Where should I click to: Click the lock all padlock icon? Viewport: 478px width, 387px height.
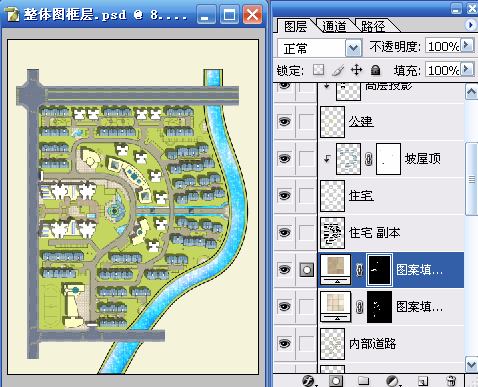[x=375, y=70]
